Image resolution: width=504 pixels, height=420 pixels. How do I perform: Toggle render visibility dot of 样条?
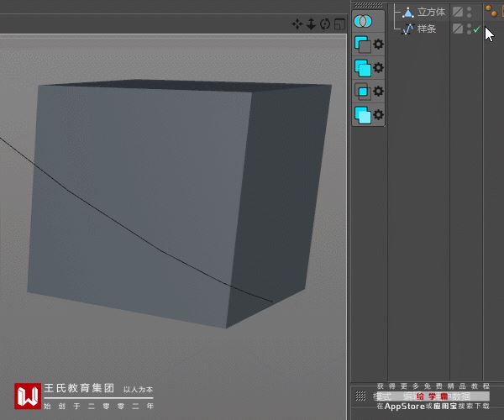click(469, 32)
